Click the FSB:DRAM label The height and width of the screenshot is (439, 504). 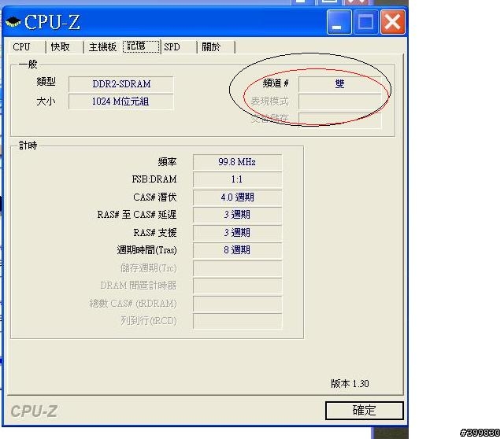[x=154, y=179]
